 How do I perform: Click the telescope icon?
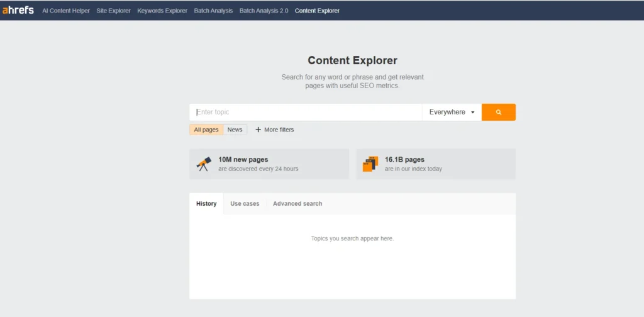204,164
